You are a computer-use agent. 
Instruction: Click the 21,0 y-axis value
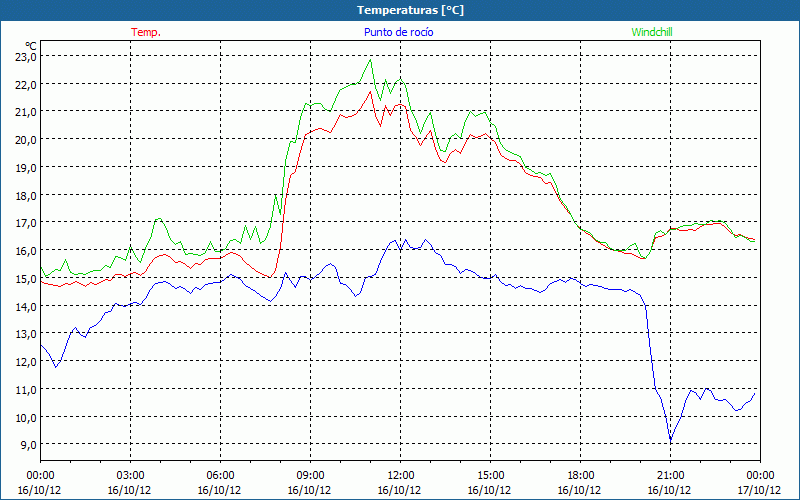pos(26,112)
